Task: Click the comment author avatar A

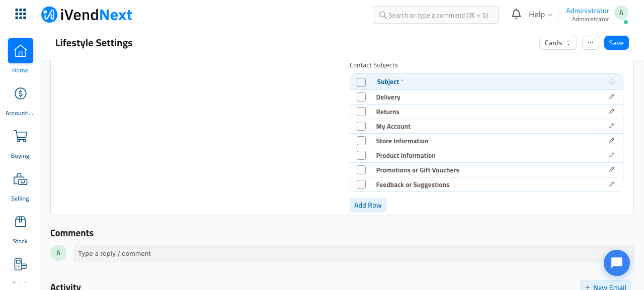Action: click(x=58, y=253)
